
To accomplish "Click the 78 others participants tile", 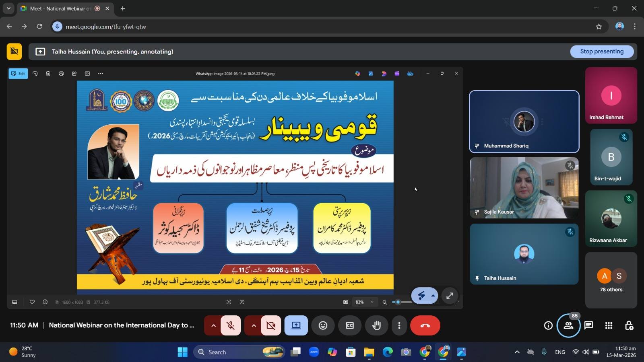I will pos(611,280).
